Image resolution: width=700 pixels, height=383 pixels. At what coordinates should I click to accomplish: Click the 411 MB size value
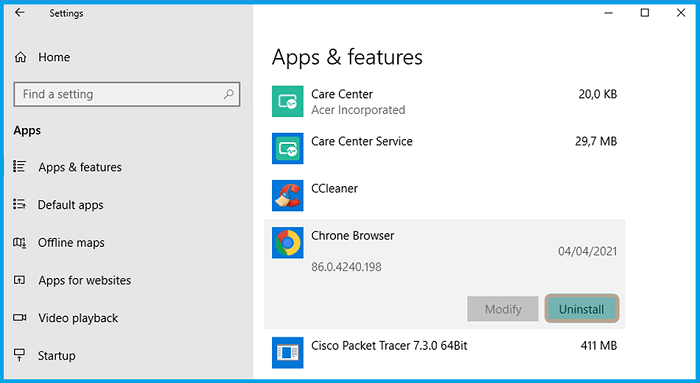599,346
